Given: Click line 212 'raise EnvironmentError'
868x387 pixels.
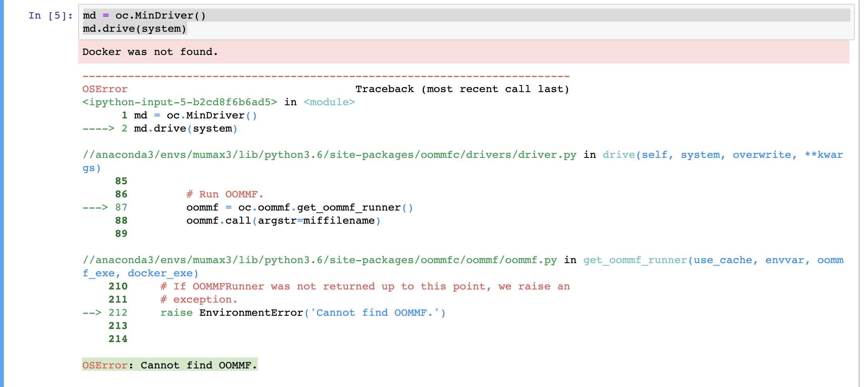Looking at the screenshot, I should 232,313.
